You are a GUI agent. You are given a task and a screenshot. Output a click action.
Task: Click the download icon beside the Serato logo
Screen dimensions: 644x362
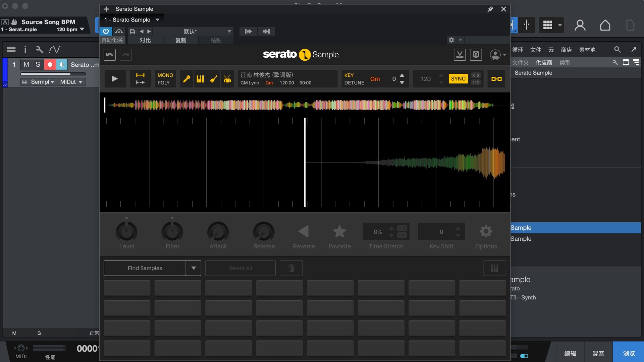pyautogui.click(x=460, y=55)
